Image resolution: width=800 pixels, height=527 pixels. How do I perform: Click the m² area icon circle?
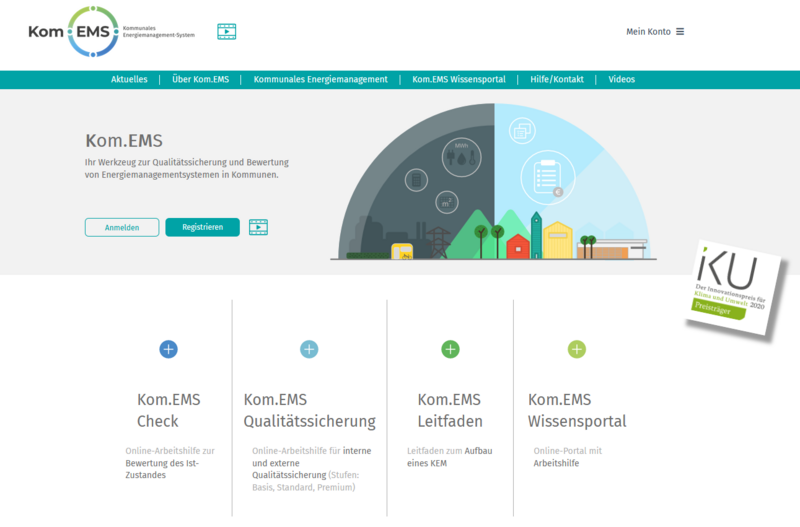[446, 203]
